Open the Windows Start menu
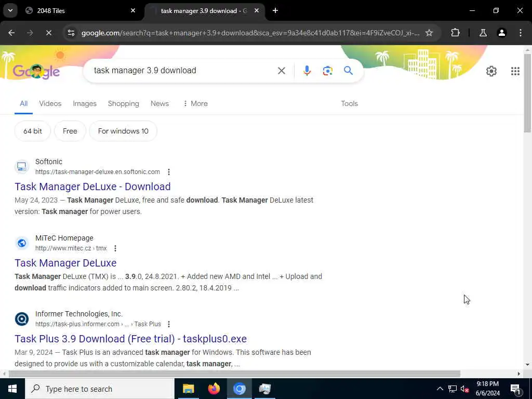The width and height of the screenshot is (532, 399). [12, 389]
